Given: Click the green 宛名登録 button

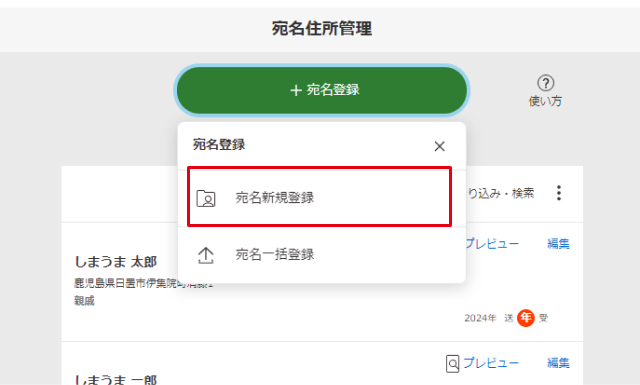Looking at the screenshot, I should pyautogui.click(x=322, y=90).
